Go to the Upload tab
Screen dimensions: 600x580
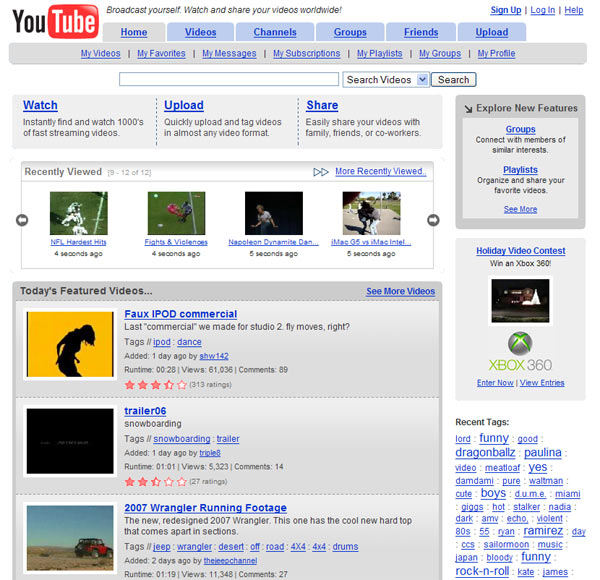click(492, 32)
